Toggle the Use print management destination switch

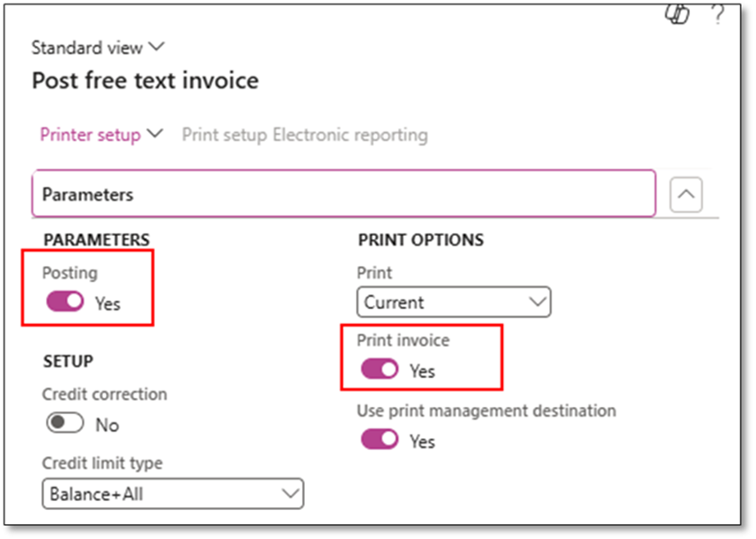380,439
